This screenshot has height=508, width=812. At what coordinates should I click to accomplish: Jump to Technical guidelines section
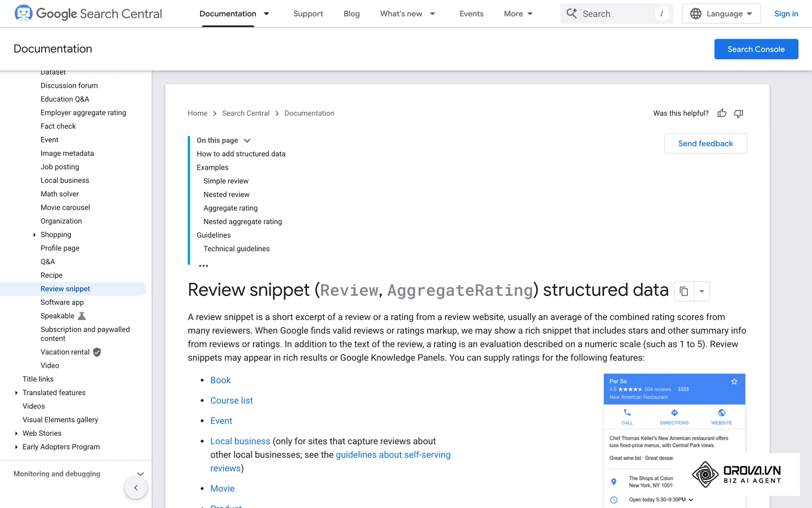click(x=236, y=249)
